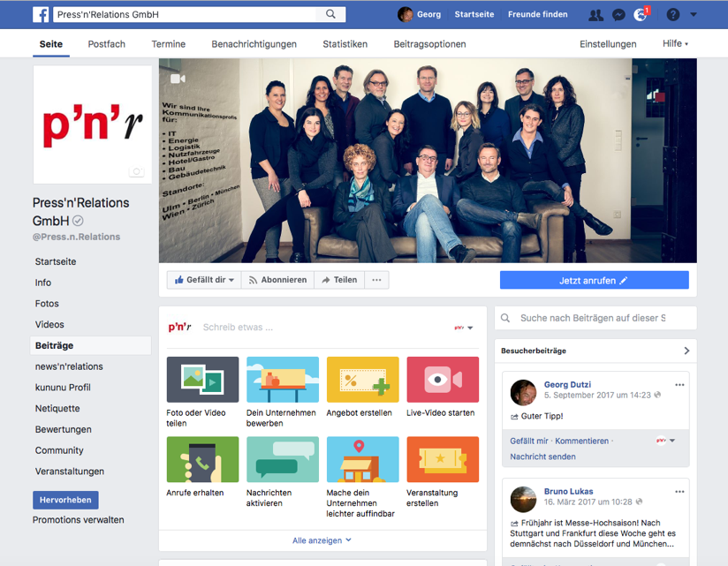
Task: Start a broadcast with Live-Video starten
Action: click(443, 379)
